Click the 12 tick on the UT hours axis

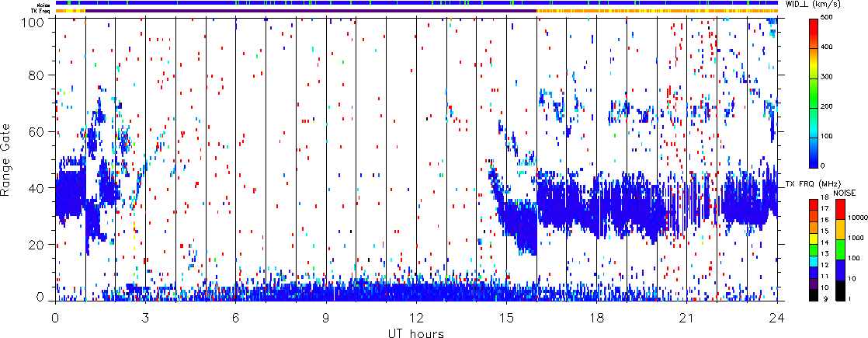(416, 319)
